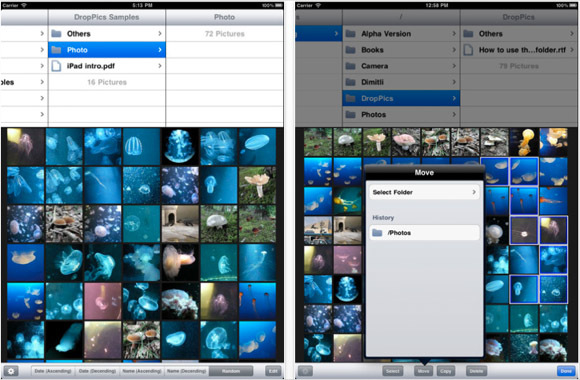Sort by Name (Decending)
This screenshot has height=380, width=580.
click(186, 371)
